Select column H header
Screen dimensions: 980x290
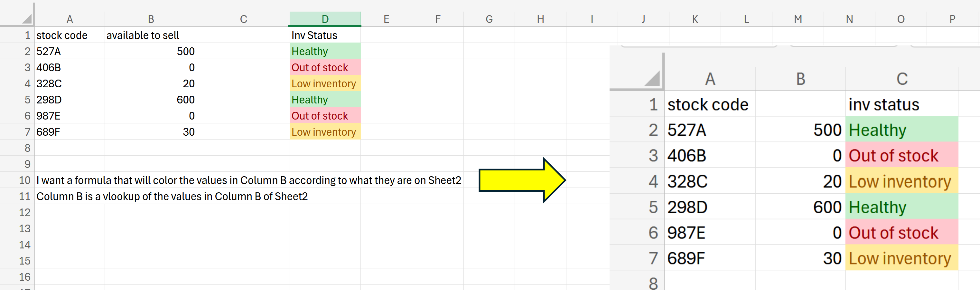[x=540, y=19]
